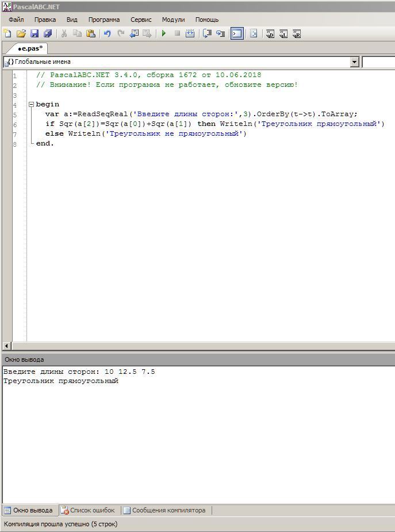Screen dimensions: 395x532
Task: Toggle the output window button
Action: click(237, 33)
